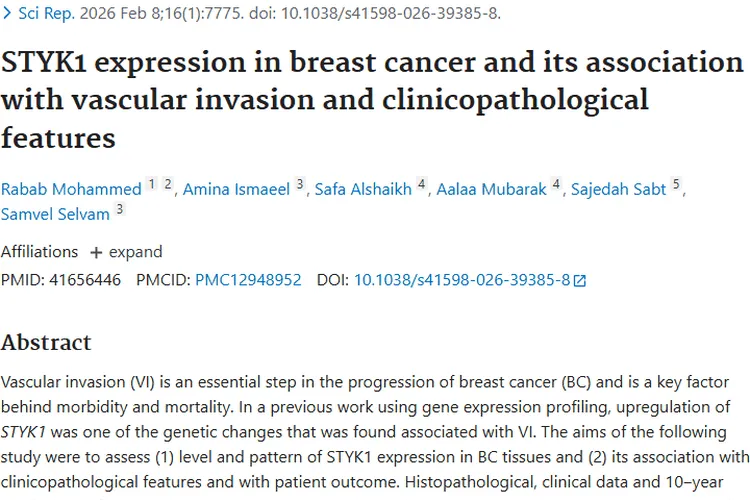The width and height of the screenshot is (750, 500).
Task: Click affiliation superscript 2 after Rabab Mohammed
Action: [168, 184]
